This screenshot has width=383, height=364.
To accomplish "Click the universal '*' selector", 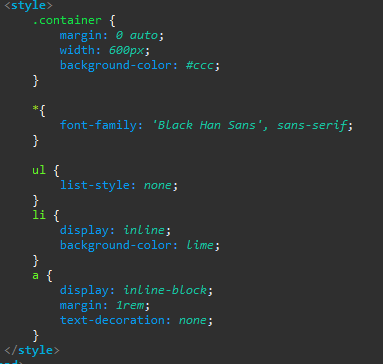I will pos(35,109).
